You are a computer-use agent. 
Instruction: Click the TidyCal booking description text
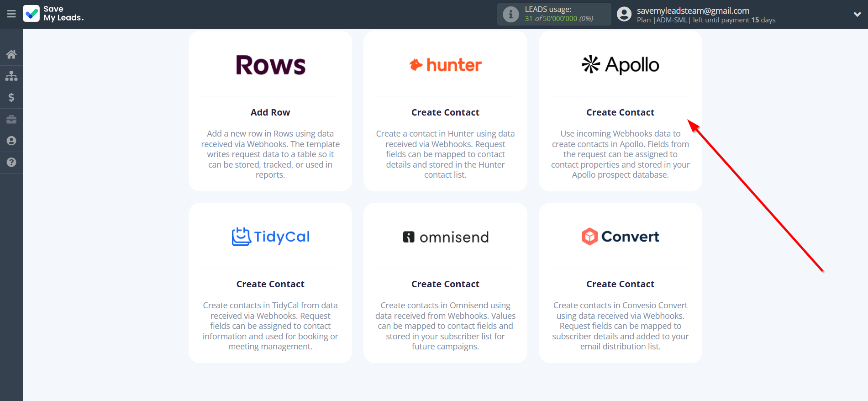[270, 326]
